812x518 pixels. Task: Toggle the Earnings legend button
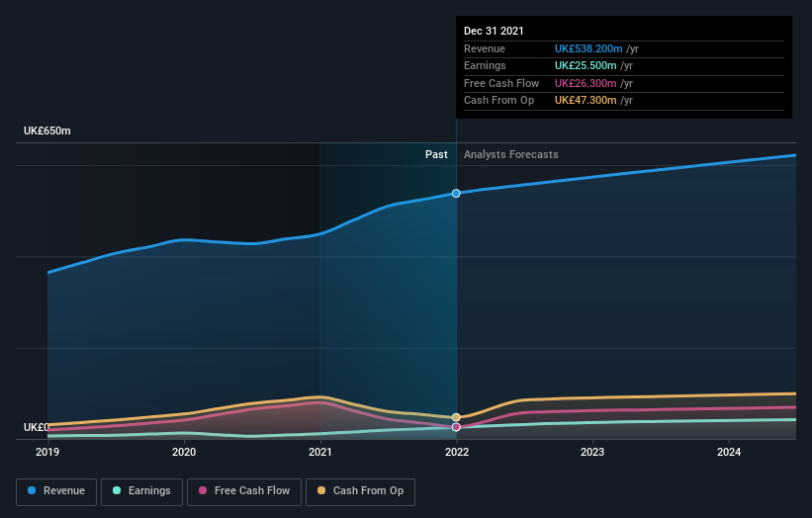pos(141,491)
